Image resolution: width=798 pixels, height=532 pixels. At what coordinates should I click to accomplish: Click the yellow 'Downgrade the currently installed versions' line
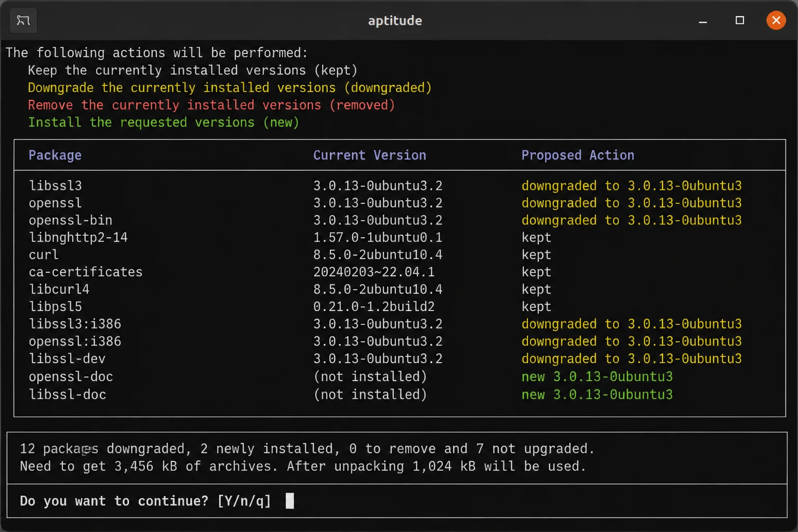pyautogui.click(x=230, y=87)
